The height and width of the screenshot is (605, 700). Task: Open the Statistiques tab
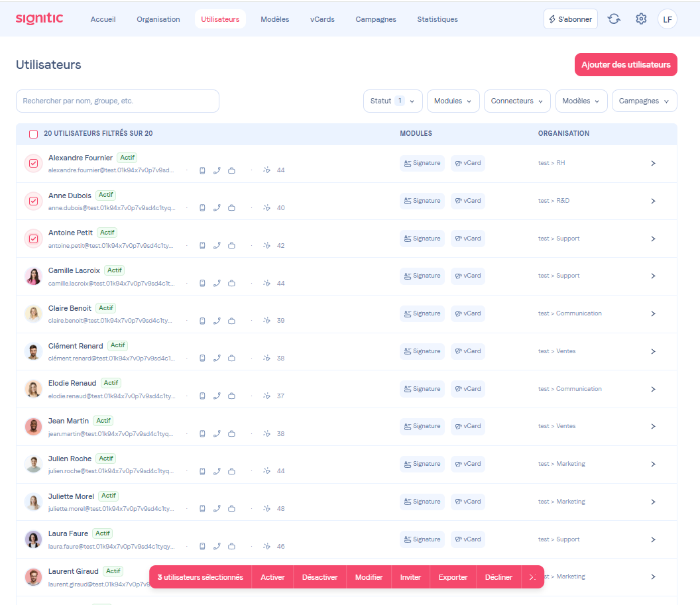(x=437, y=19)
